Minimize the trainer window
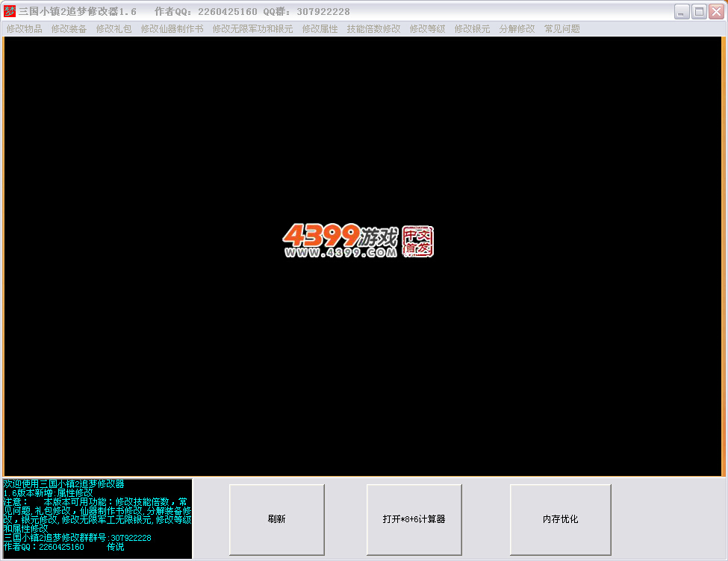 pos(681,12)
